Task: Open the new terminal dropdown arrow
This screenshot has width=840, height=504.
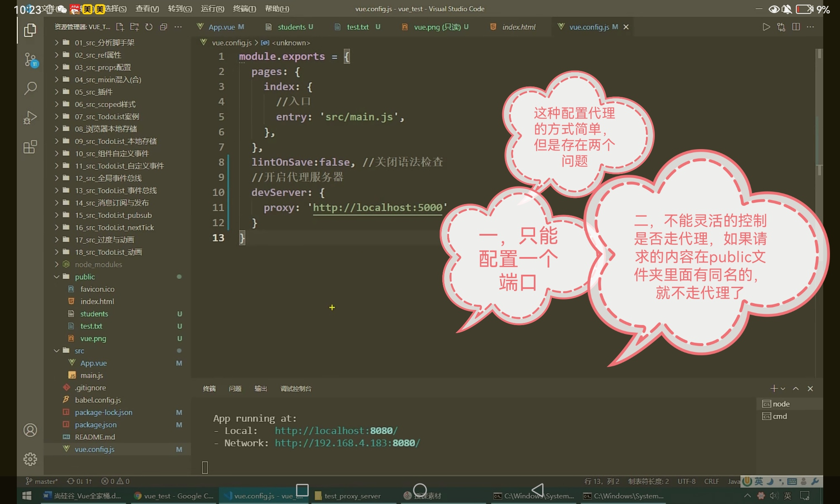Action: click(x=783, y=388)
